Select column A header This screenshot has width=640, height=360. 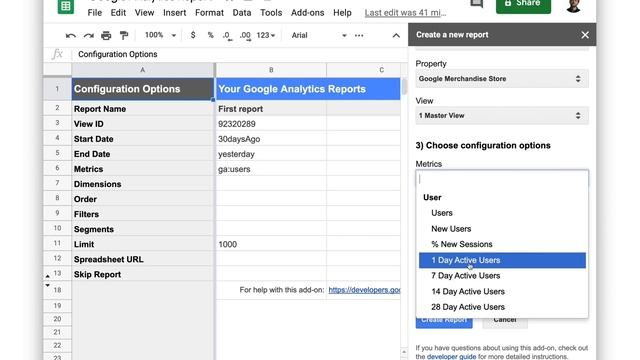142,70
